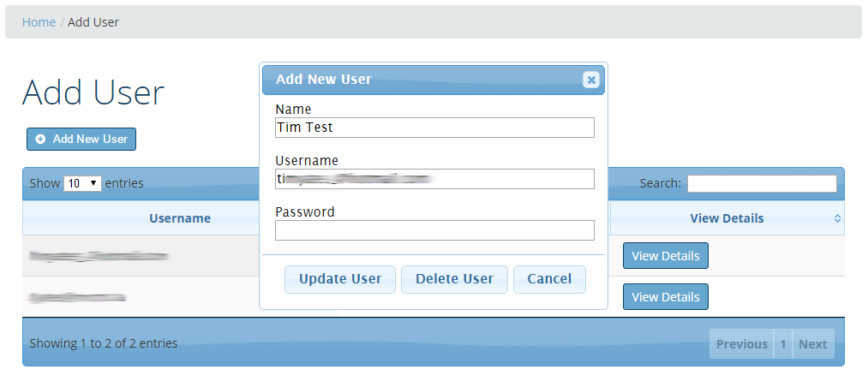Viewport: 868px width, 387px height.
Task: Close the Add New User dialog with X
Action: coord(590,80)
